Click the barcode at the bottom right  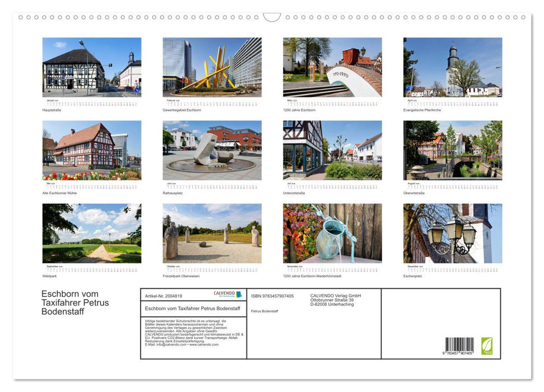tap(459, 345)
